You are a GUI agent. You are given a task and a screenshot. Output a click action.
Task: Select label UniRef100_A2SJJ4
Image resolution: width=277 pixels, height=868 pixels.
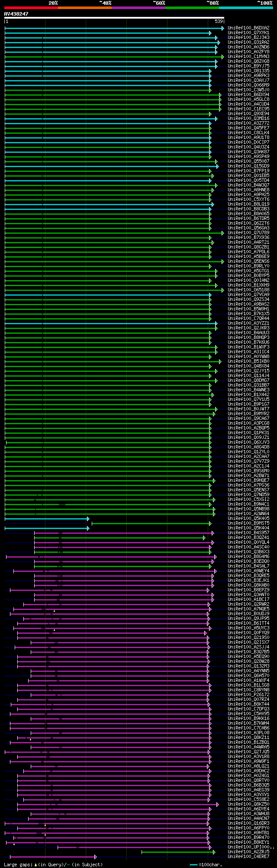click(x=248, y=647)
